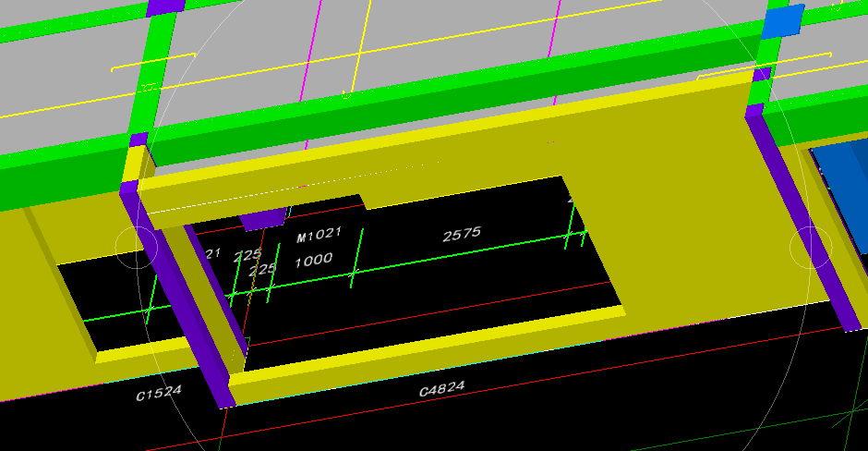Select the blue square column cap
The height and width of the screenshot is (451, 868).
[783, 21]
